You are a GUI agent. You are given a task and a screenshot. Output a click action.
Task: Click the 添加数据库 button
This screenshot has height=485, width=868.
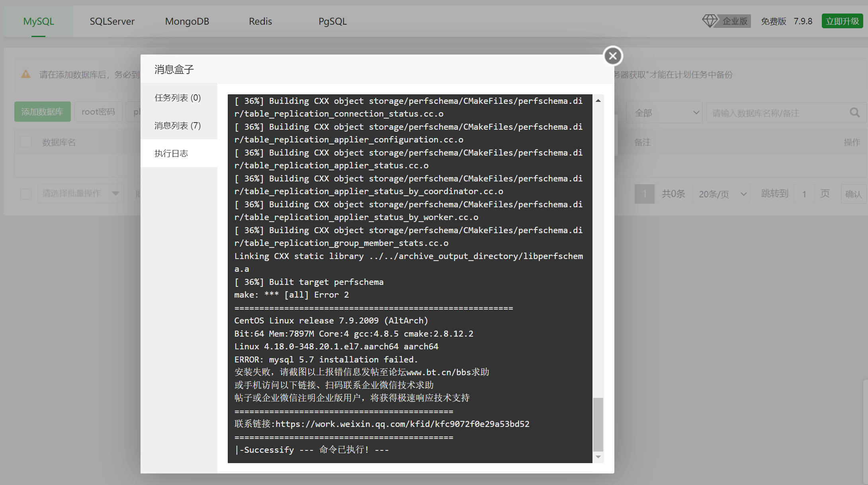pyautogui.click(x=43, y=112)
